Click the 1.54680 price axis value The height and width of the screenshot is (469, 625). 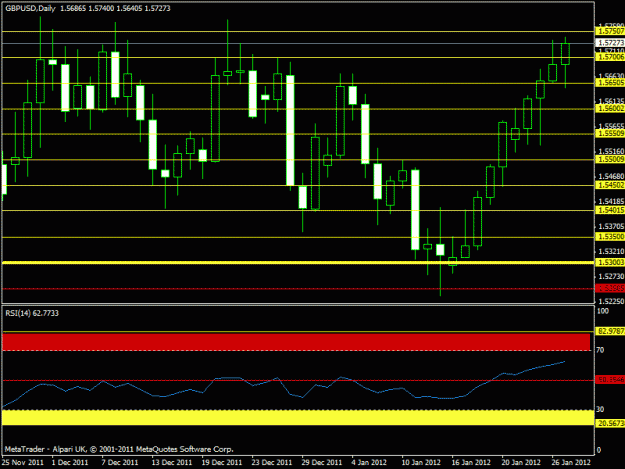point(611,176)
